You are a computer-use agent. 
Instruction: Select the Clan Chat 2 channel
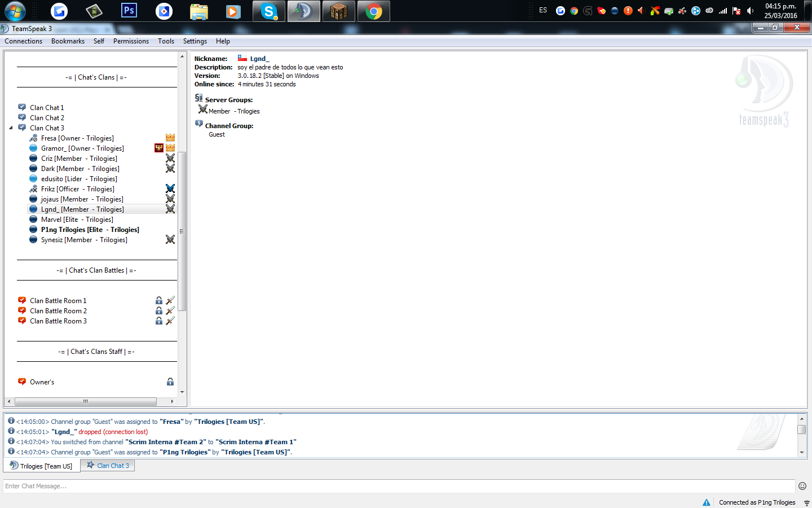tap(47, 118)
